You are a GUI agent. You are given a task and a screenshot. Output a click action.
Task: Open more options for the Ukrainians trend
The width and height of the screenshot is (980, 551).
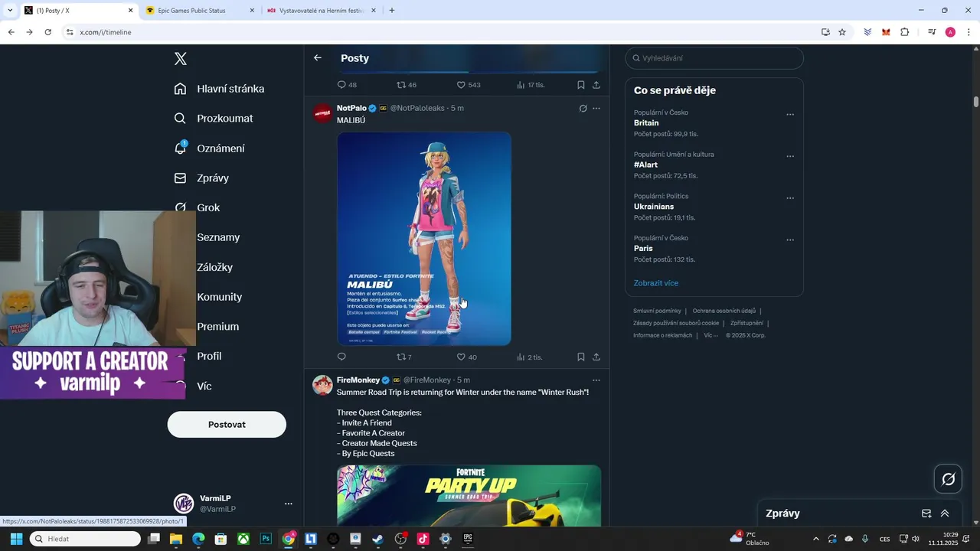(x=790, y=198)
